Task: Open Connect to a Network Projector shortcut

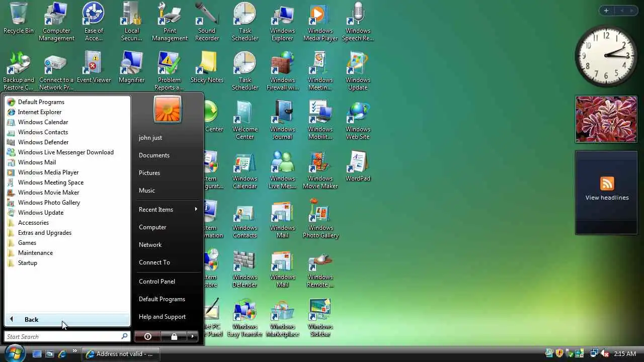Action: coord(56,71)
